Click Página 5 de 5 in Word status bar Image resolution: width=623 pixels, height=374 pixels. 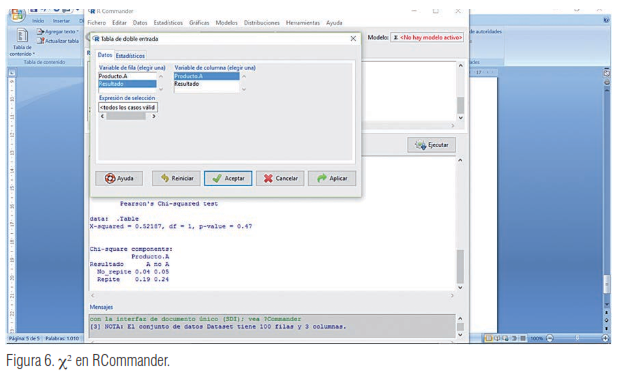pos(25,339)
